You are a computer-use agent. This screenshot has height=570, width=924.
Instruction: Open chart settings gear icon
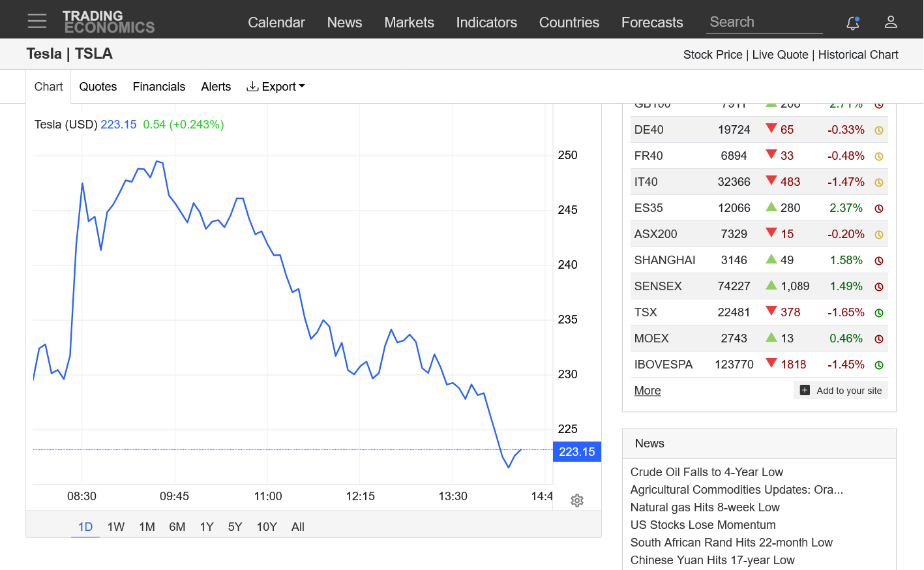tap(577, 500)
